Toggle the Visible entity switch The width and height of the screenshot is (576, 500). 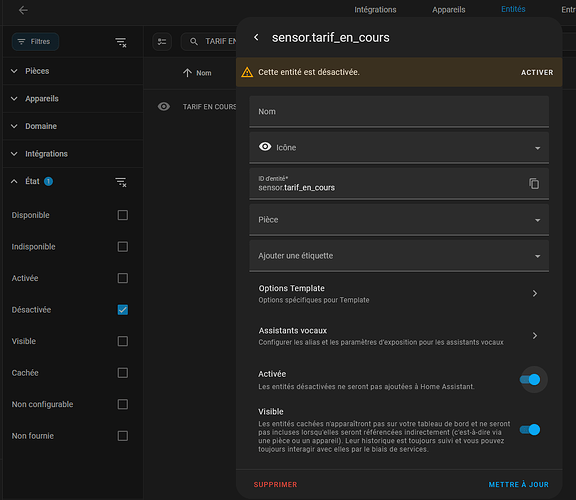click(530, 429)
